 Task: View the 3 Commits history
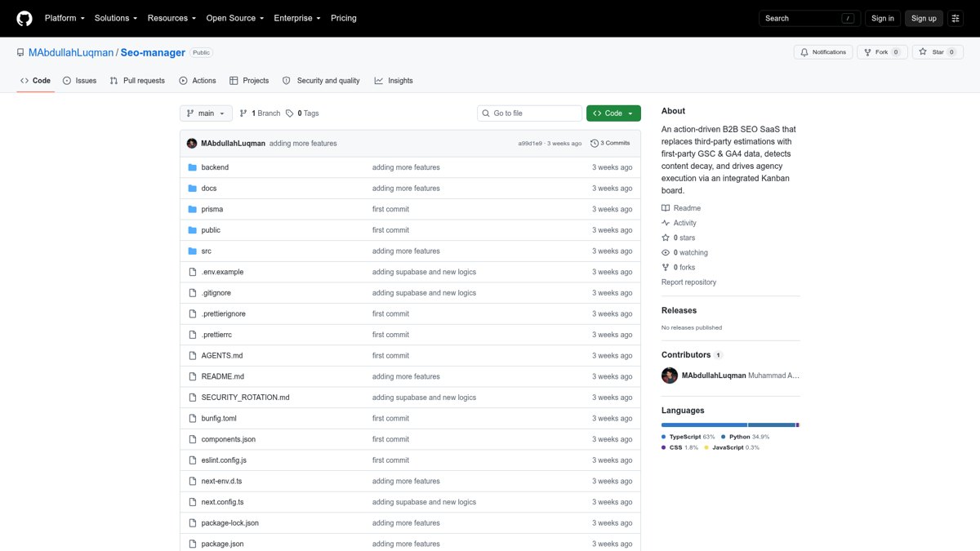pyautogui.click(x=610, y=143)
